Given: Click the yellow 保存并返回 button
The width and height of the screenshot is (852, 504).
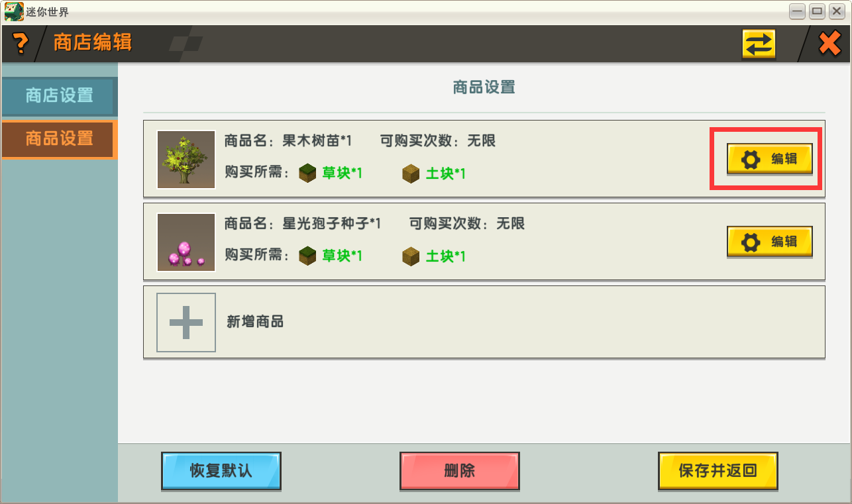Looking at the screenshot, I should coord(718,471).
